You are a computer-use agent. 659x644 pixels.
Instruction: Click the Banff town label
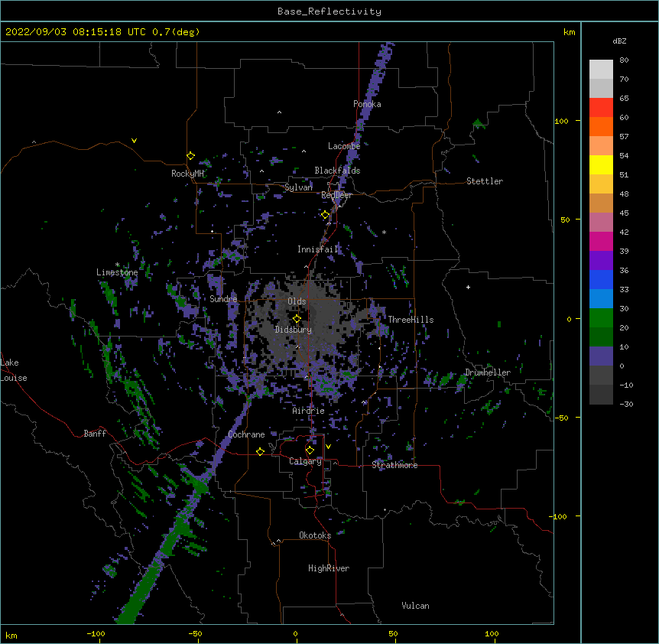[x=95, y=434]
